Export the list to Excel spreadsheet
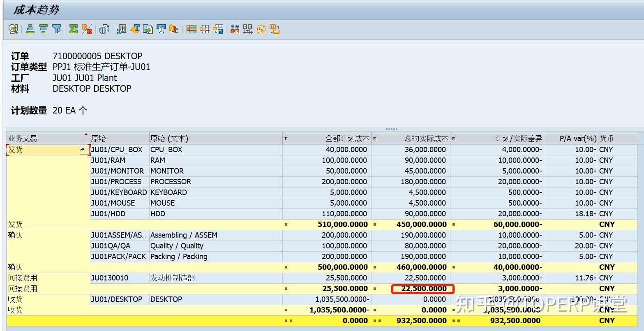Viewport: 644px width, 331px height. click(121, 29)
